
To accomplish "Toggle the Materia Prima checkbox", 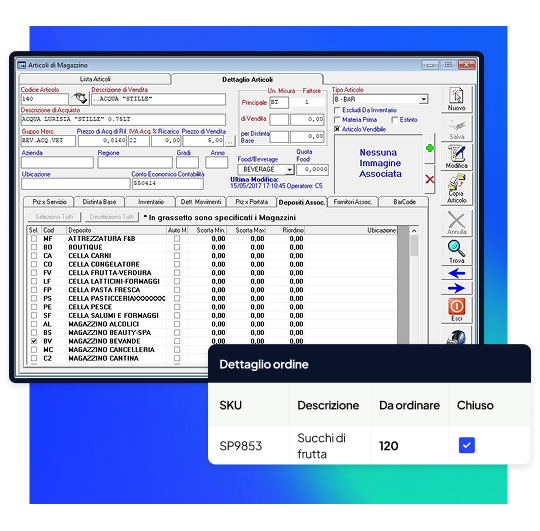I will (x=337, y=120).
